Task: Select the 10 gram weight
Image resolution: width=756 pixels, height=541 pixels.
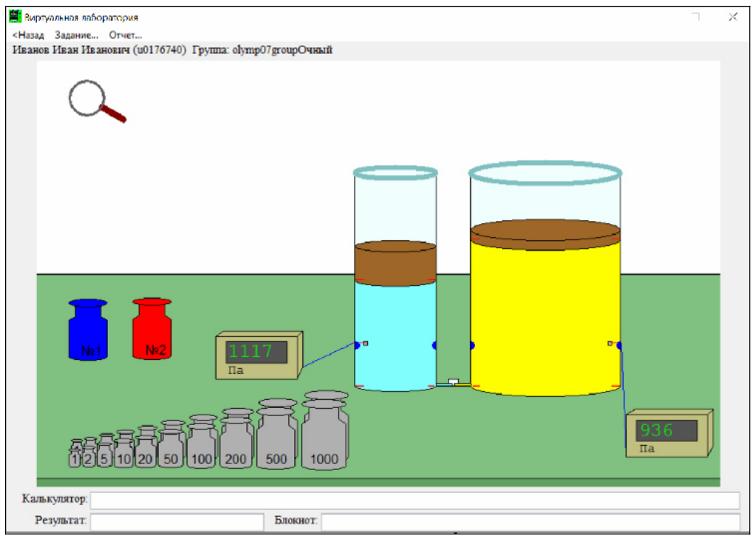Action: [x=124, y=449]
